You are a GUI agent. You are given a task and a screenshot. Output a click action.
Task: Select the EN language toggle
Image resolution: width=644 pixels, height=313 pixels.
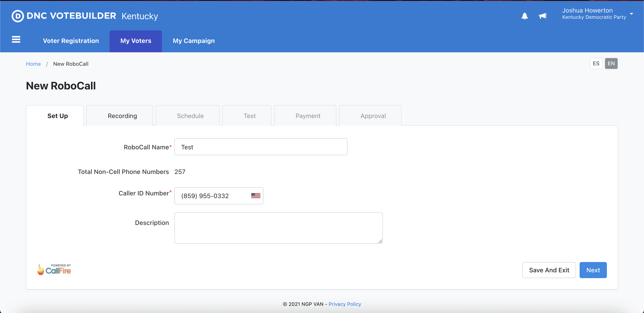(611, 63)
